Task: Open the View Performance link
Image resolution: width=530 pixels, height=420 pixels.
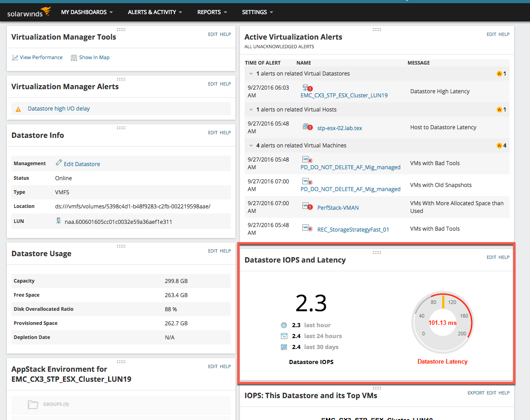Action: [41, 57]
